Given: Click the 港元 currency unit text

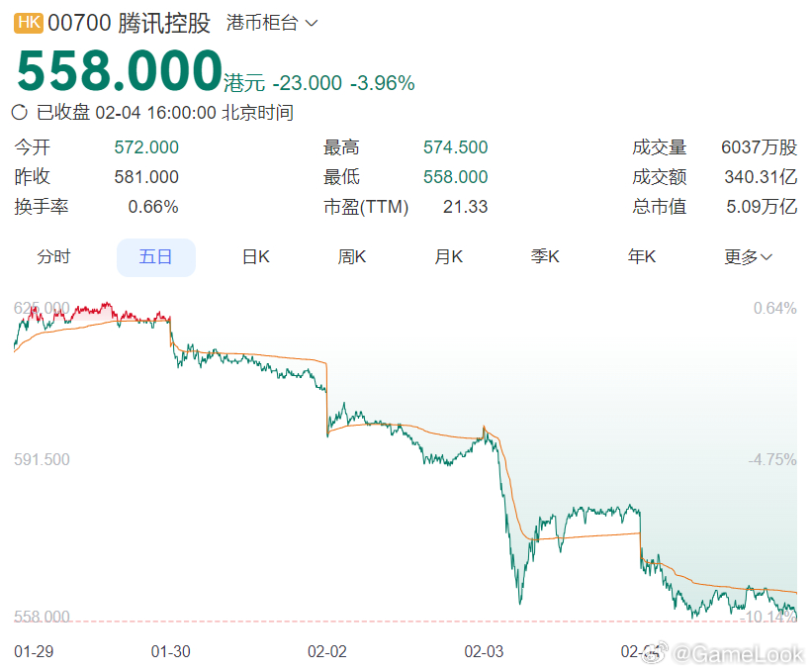Looking at the screenshot, I should (244, 83).
